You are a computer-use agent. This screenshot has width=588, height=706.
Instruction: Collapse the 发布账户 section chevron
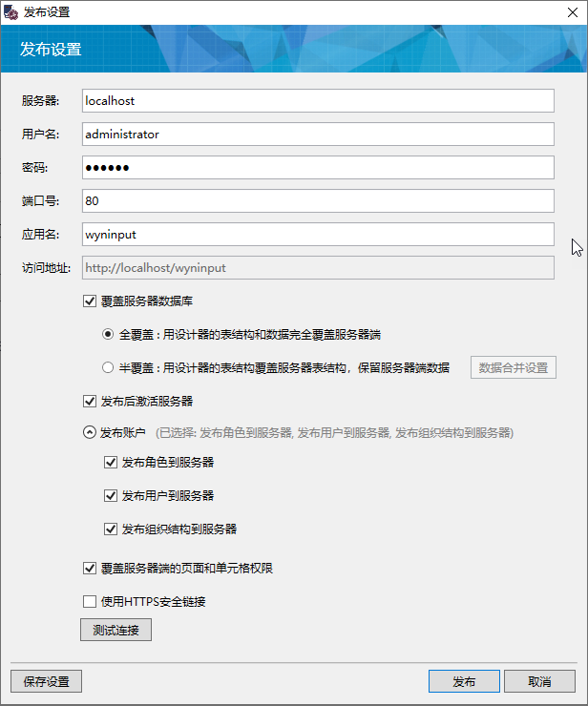(91, 433)
